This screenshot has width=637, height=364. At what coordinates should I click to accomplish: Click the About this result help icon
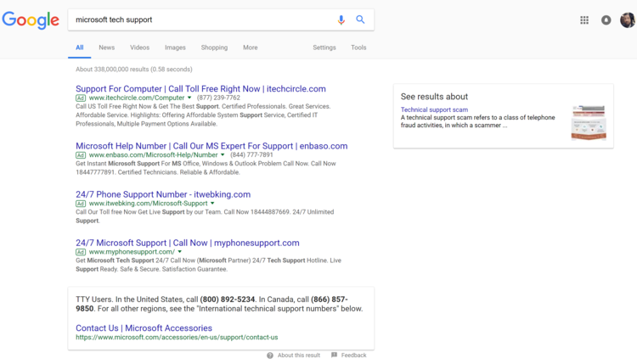tap(270, 356)
